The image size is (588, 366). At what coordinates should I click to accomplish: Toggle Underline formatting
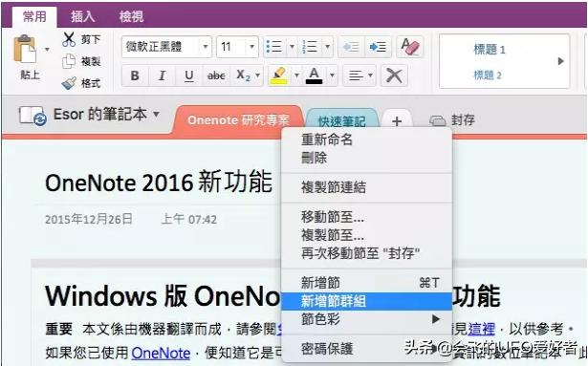click(x=189, y=75)
